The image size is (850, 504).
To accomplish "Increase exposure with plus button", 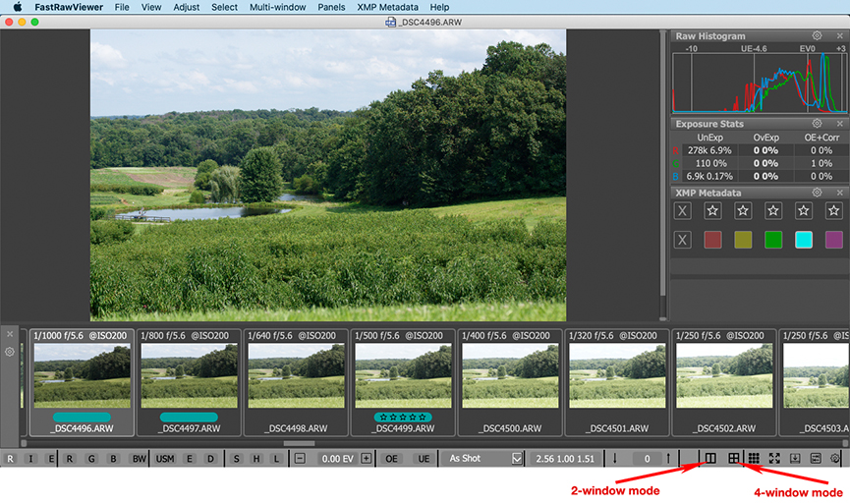I will (367, 459).
